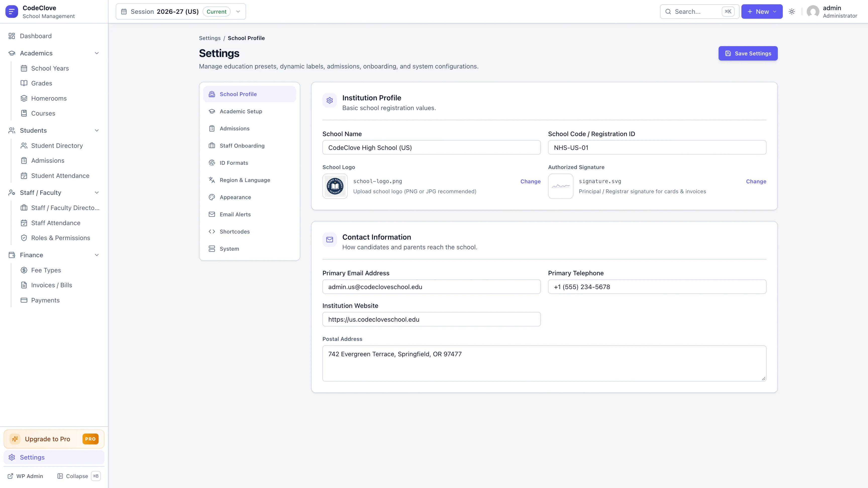Click the Roles & Permissions shield icon
Screen dimensions: 868x488
[x=24, y=238]
